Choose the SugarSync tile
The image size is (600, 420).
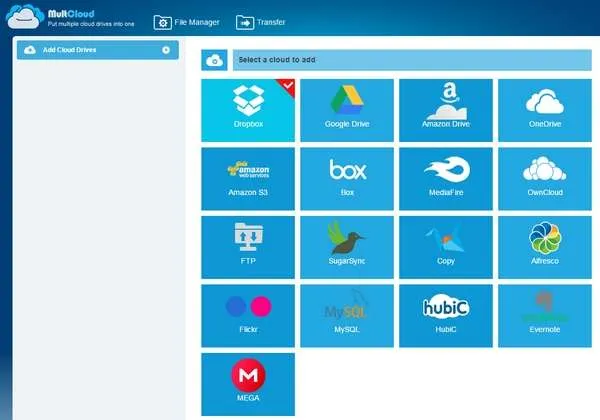point(347,247)
